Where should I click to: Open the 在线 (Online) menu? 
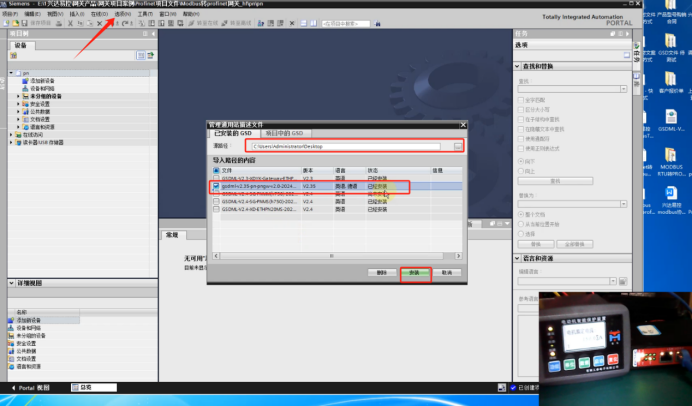coord(99,14)
